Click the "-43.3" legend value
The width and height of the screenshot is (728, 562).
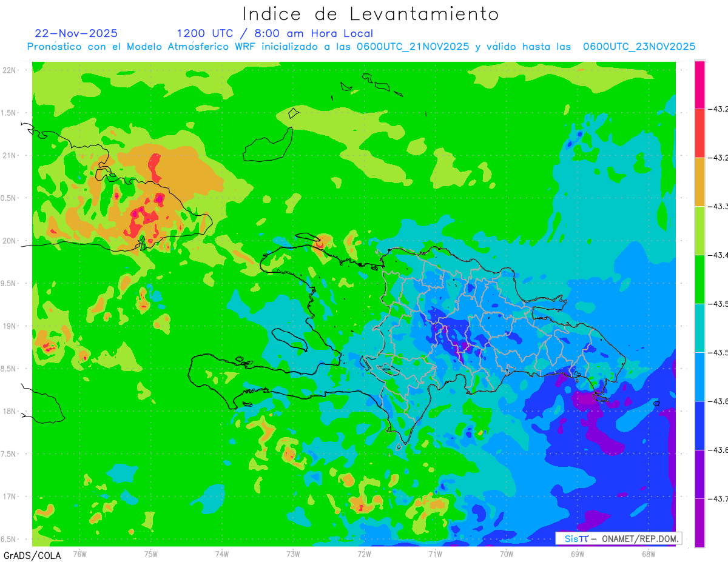(x=717, y=207)
